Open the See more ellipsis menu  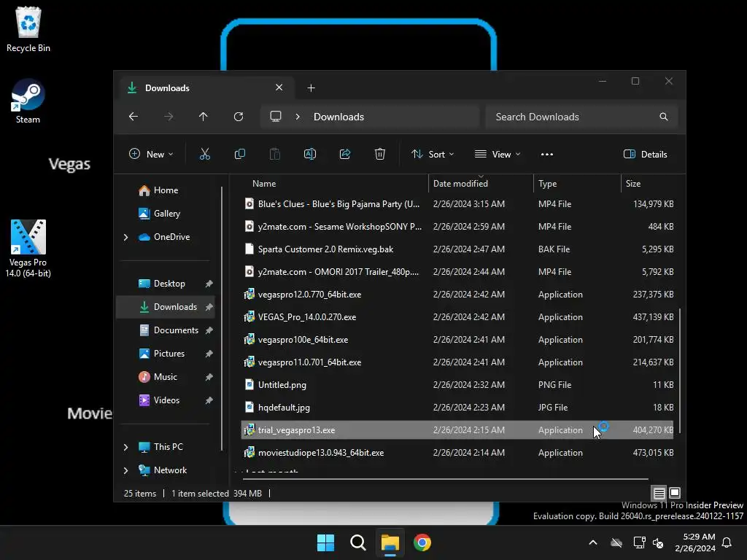(547, 155)
